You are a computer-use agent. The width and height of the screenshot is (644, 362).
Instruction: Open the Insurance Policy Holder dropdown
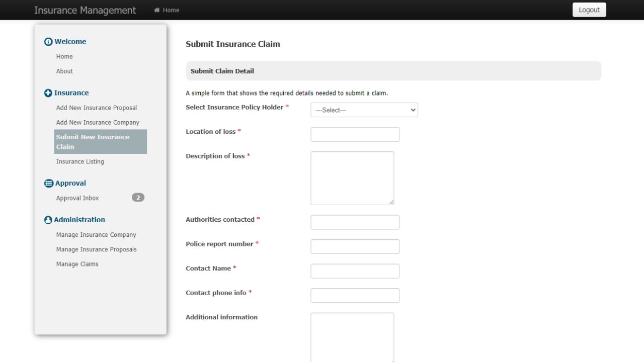point(364,110)
